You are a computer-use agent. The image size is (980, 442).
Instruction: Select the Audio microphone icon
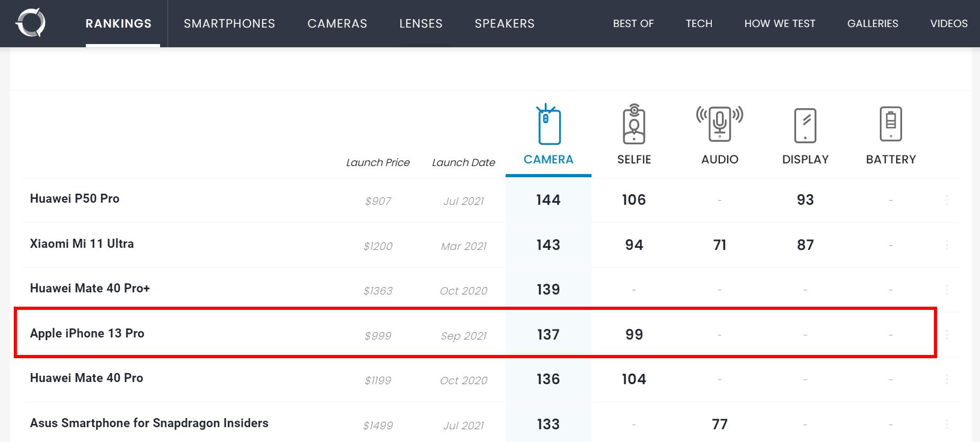click(719, 124)
